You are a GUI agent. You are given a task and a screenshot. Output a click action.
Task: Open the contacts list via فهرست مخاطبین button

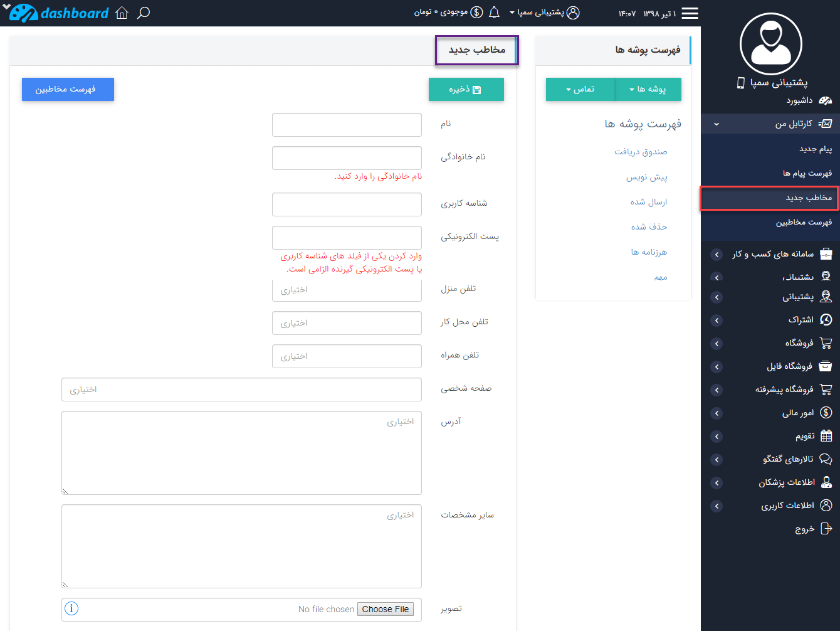pyautogui.click(x=68, y=89)
